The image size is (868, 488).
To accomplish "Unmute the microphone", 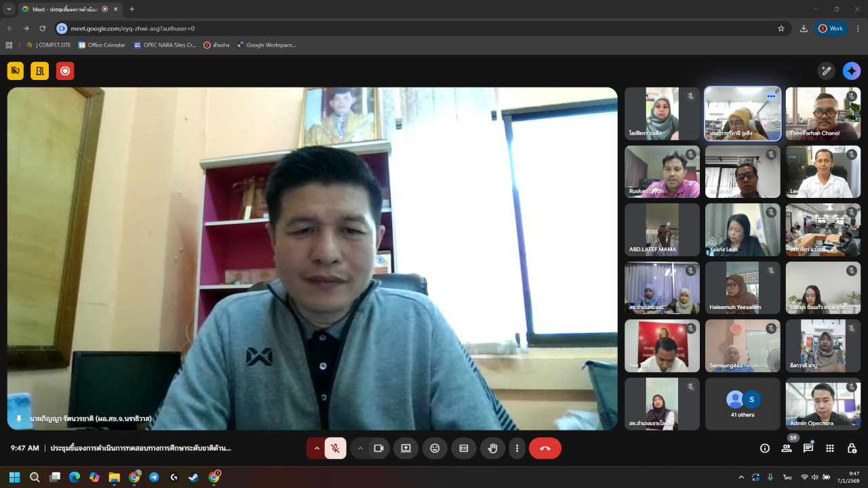I will (x=336, y=448).
